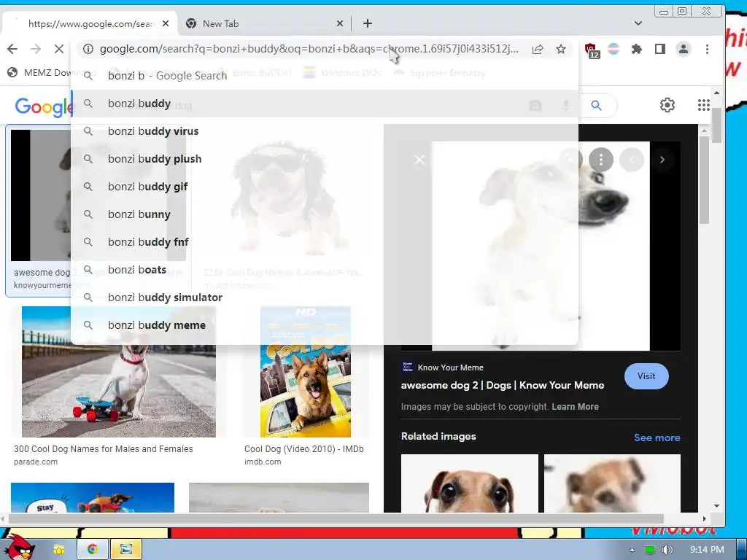Click the large dog preview image
The width and height of the screenshot is (747, 560).
click(541, 246)
